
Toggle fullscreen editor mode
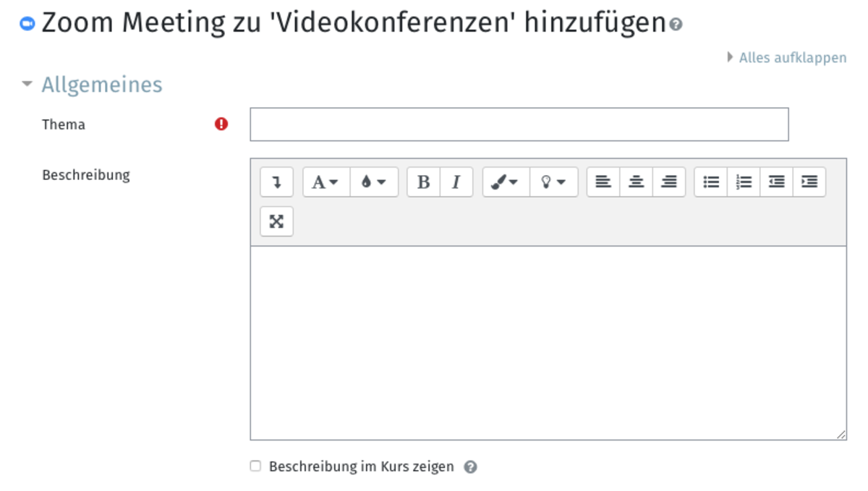pos(276,222)
